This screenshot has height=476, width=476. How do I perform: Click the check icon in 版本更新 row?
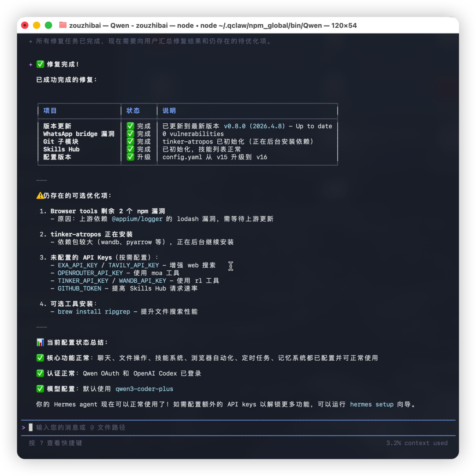[x=130, y=126]
